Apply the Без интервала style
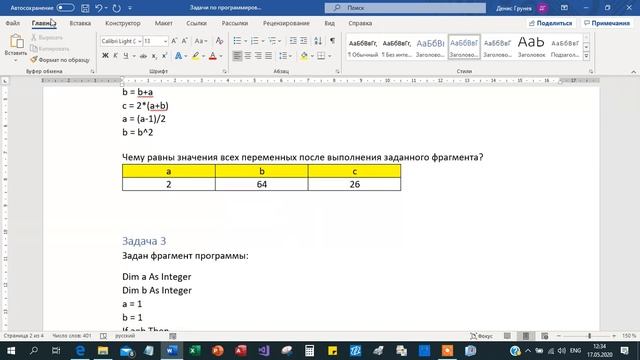Viewport: 640px width, 360px height. 397,47
